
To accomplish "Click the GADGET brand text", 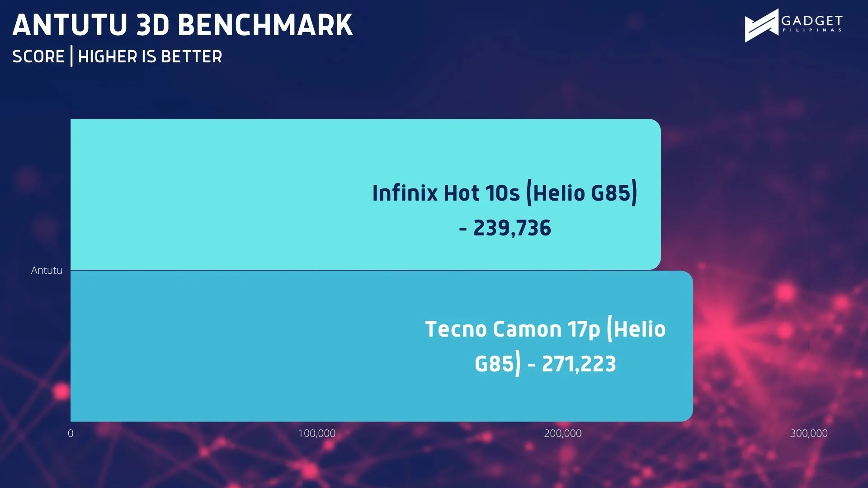I will [x=812, y=21].
